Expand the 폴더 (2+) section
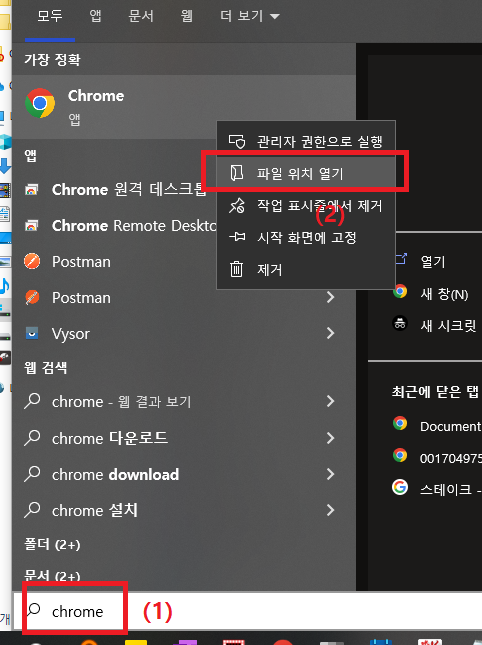This screenshot has width=482, height=645. (52, 545)
